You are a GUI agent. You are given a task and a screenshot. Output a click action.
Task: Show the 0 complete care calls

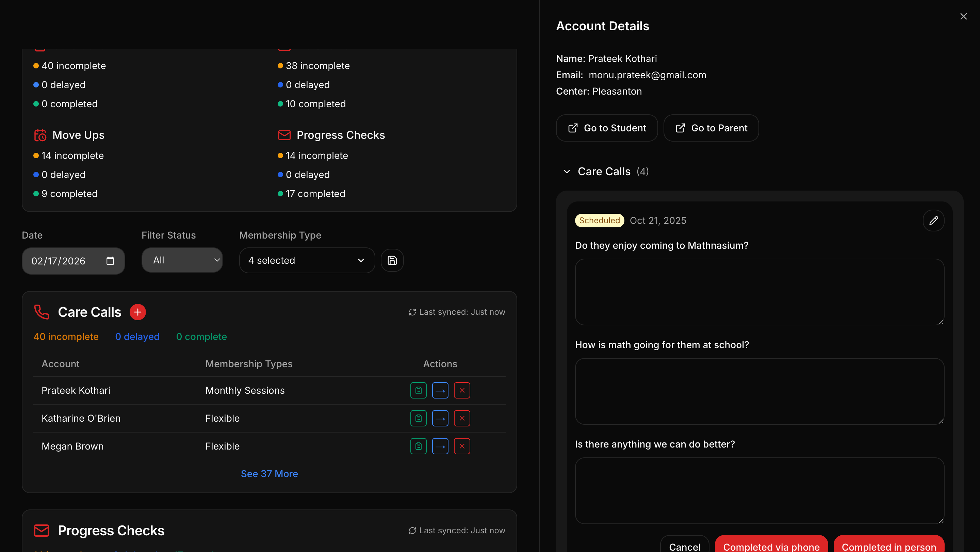pos(201,336)
